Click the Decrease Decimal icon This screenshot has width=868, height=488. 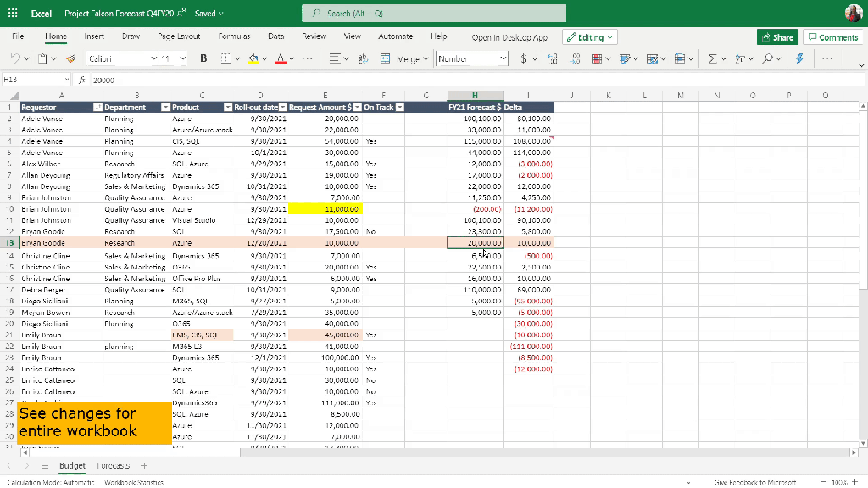576,58
